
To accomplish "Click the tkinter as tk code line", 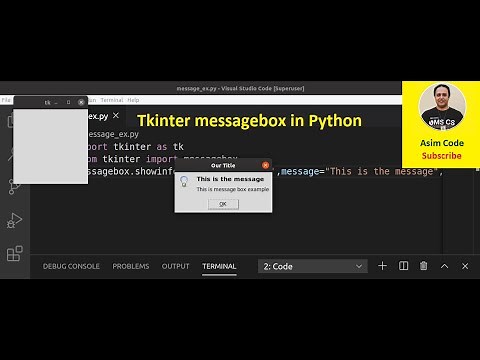I will [136, 147].
